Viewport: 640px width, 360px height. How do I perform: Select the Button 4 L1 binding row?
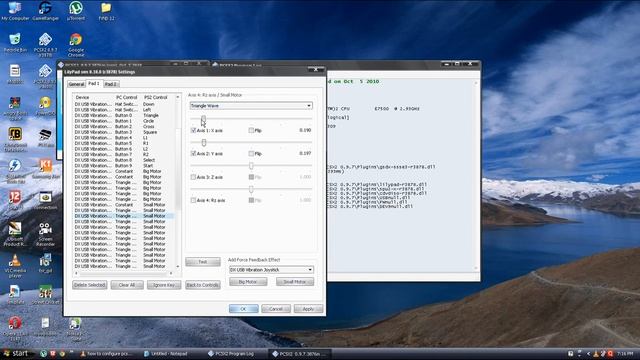(x=123, y=138)
